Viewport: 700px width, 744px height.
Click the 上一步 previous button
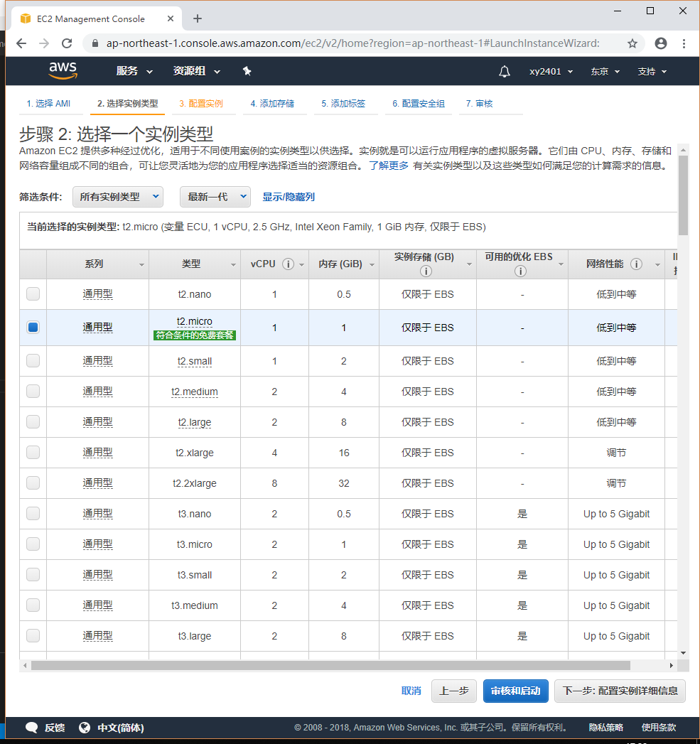[453, 691]
